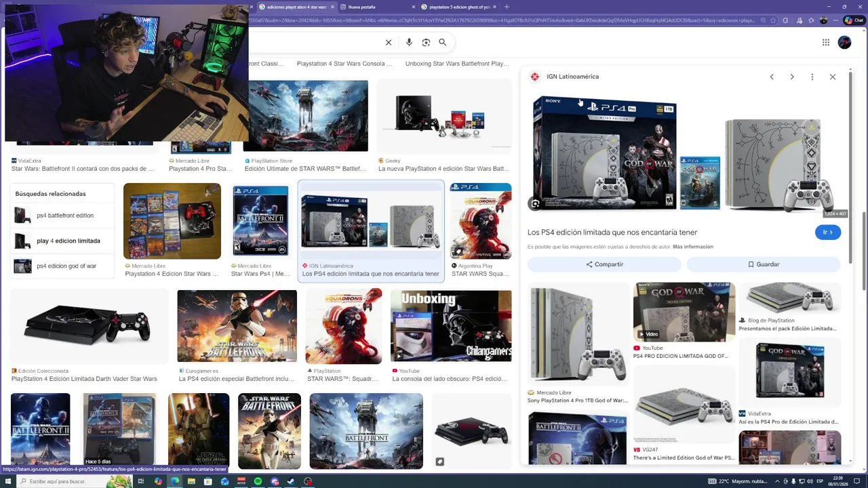Open Mercado Libre Battlefront II PS4 thumbnail
The image size is (868, 488).
260,221
